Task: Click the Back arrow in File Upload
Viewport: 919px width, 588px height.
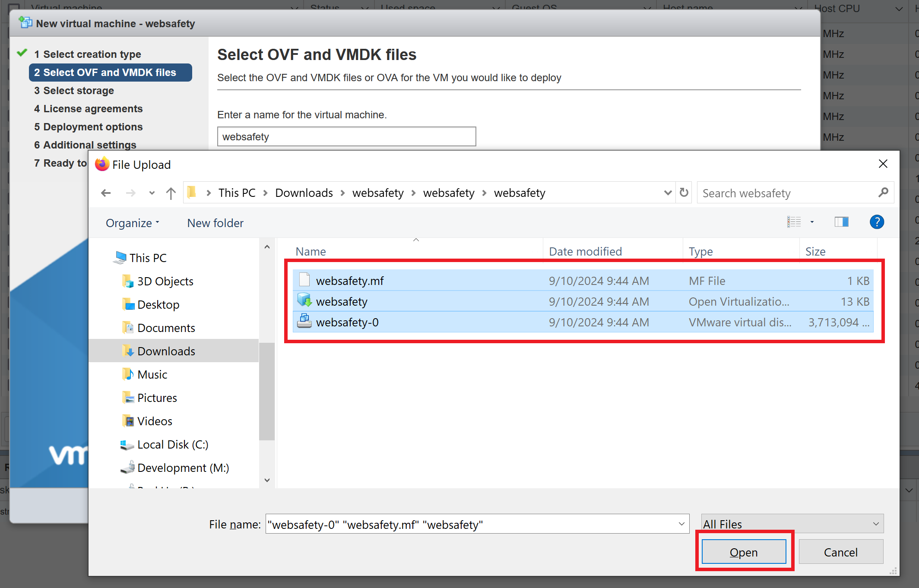Action: (106, 193)
